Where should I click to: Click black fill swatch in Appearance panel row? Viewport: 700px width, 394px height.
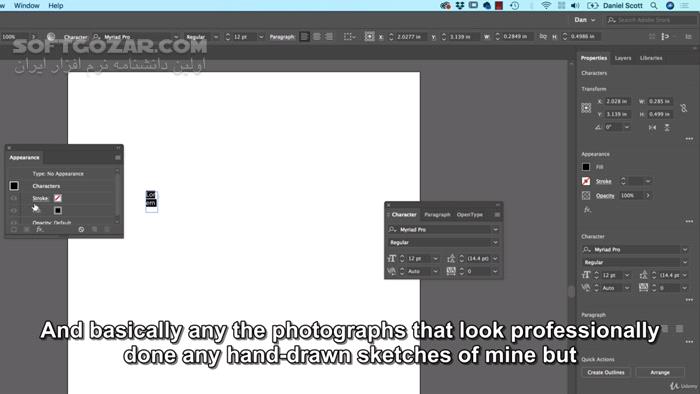pos(58,211)
